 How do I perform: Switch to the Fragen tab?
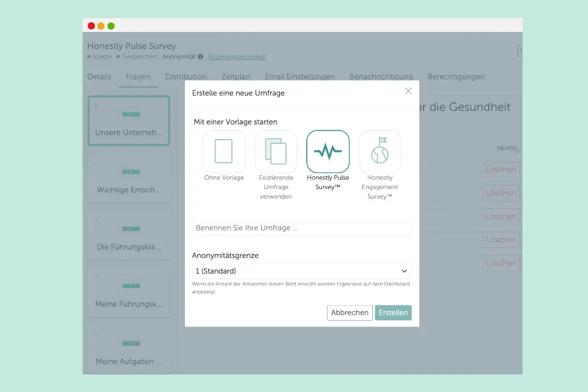pos(138,77)
